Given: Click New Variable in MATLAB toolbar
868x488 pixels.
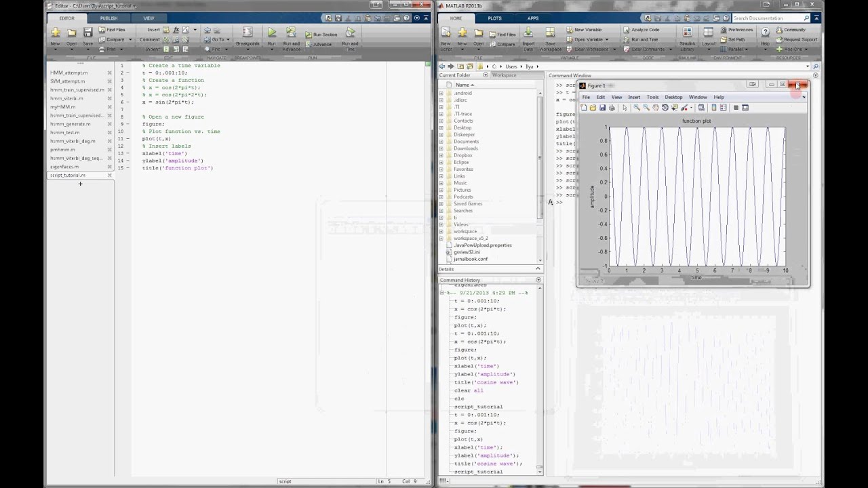Looking at the screenshot, I should [x=583, y=30].
